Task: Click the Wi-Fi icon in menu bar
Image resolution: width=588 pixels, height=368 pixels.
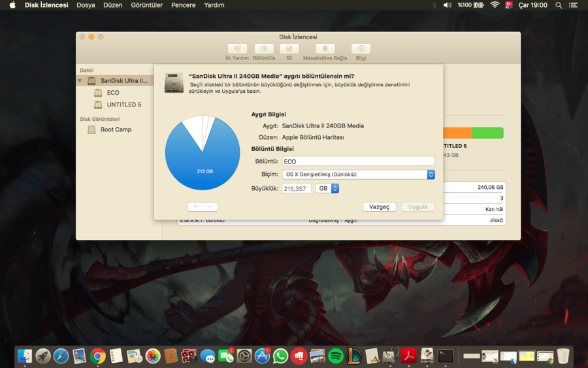Action: pyautogui.click(x=495, y=5)
